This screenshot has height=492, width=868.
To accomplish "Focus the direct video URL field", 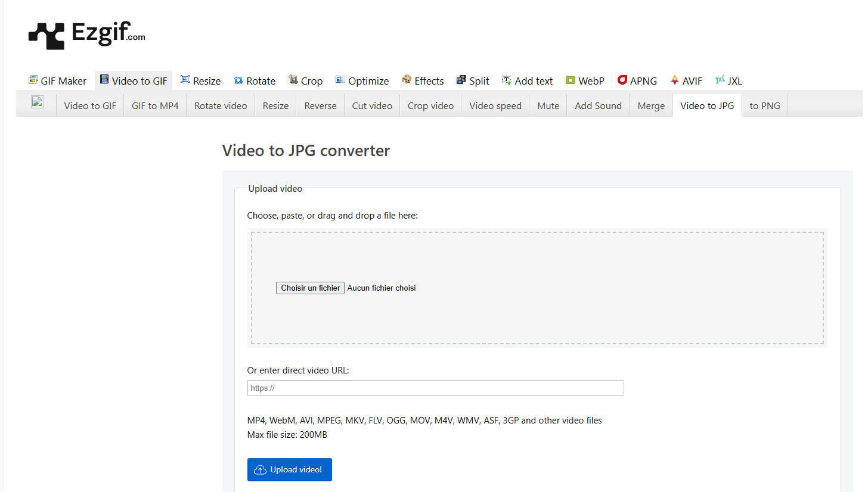I will point(435,388).
